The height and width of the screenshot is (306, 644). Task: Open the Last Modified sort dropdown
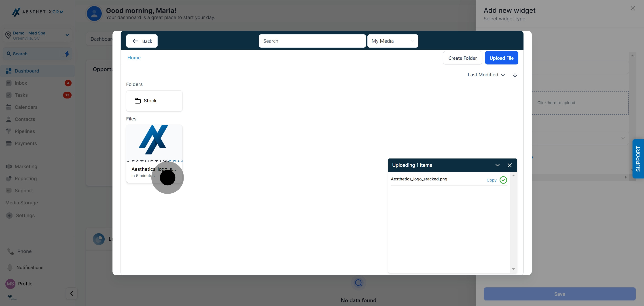[x=486, y=75]
